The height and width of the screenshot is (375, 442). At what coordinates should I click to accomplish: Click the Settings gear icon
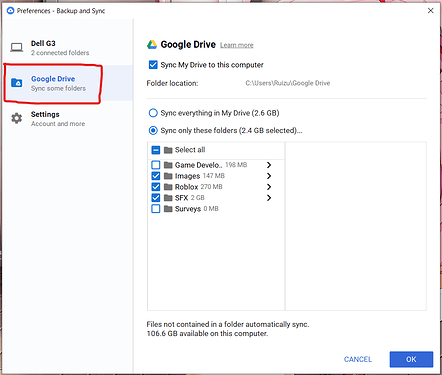click(17, 118)
